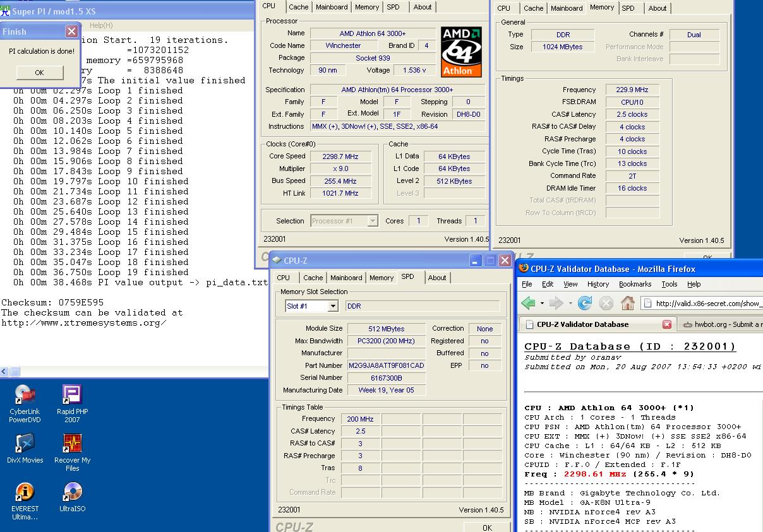
Task: Go to Firefox Home page icon
Action: [x=627, y=304]
